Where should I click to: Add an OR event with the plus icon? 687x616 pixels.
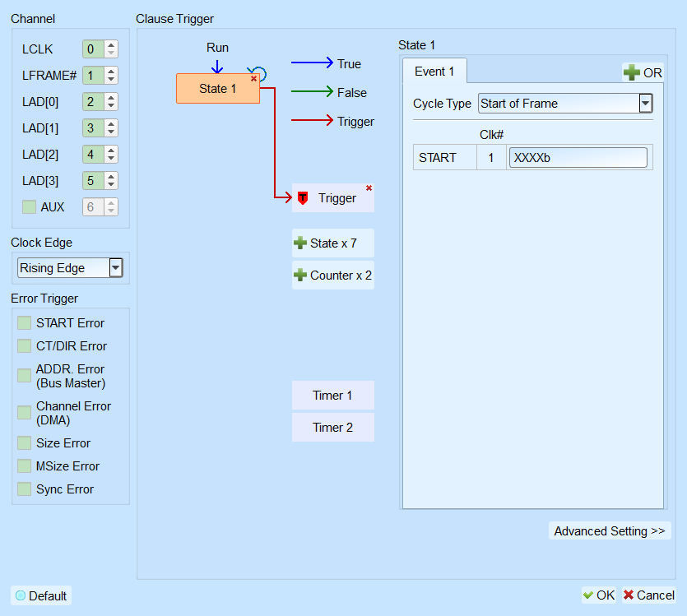[643, 72]
